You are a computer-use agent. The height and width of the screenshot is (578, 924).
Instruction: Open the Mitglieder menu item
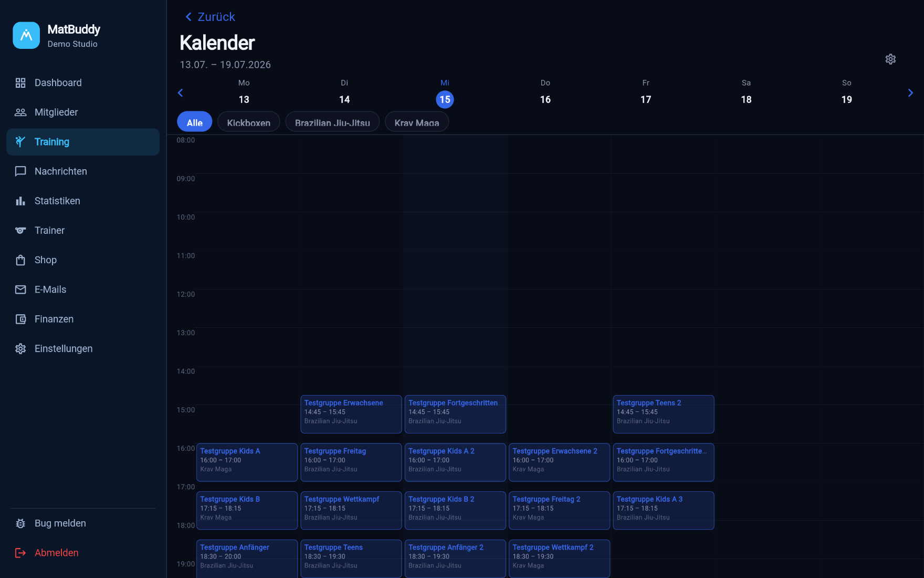[83, 112]
